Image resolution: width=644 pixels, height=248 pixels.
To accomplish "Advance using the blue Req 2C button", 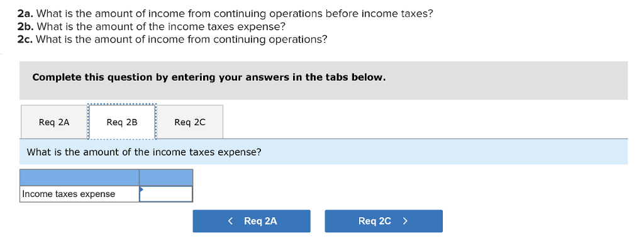I will click(x=384, y=222).
